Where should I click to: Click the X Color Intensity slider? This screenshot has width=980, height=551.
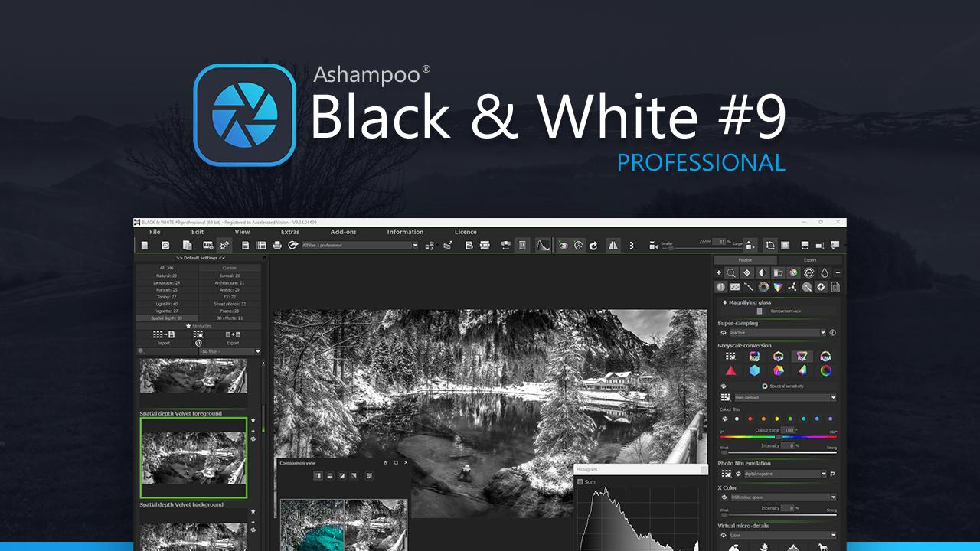point(778,514)
